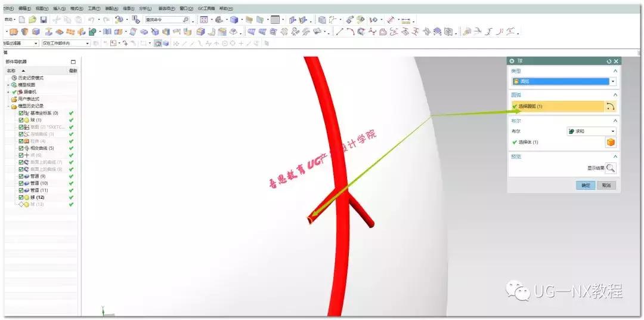This screenshot has height=320, width=644.
Task: Uncheck the 管道 (9) feature checkbox
Action: 21,176
